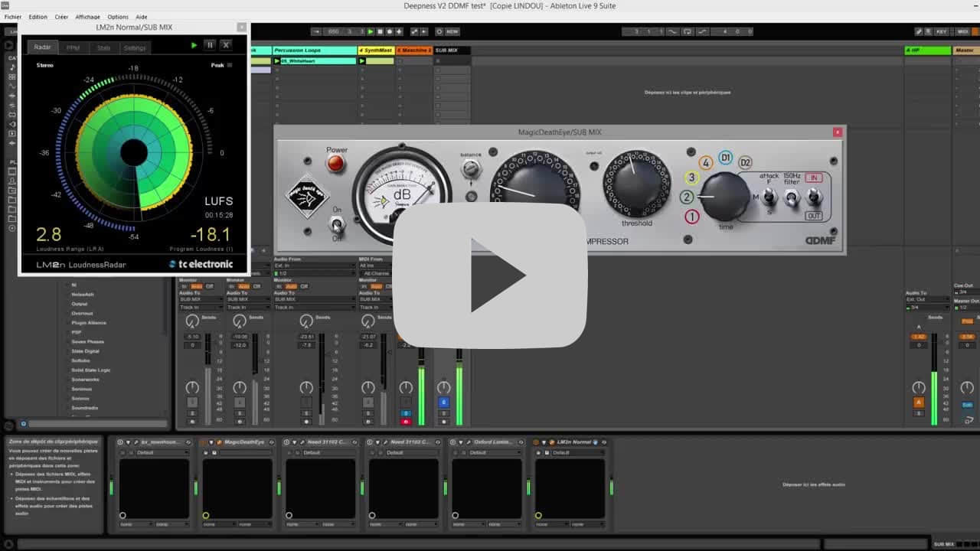Click the time selector knob
Screen dimensions: 980x551
(724, 197)
